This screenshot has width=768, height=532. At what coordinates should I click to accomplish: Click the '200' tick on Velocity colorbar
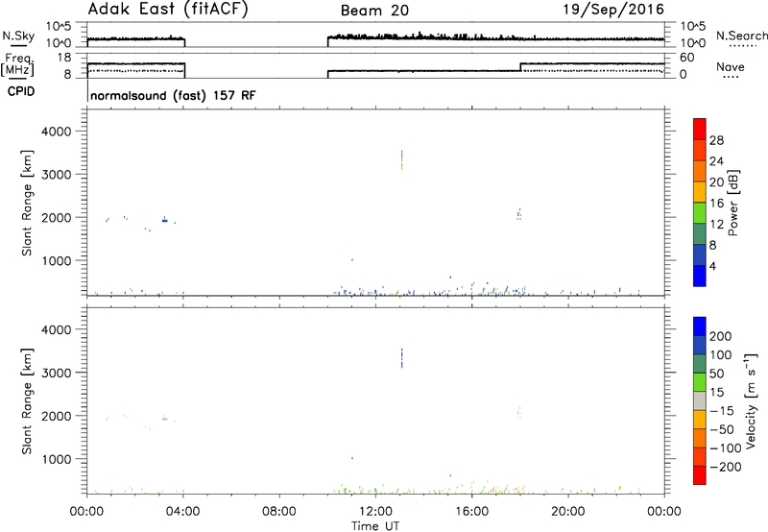coord(721,336)
